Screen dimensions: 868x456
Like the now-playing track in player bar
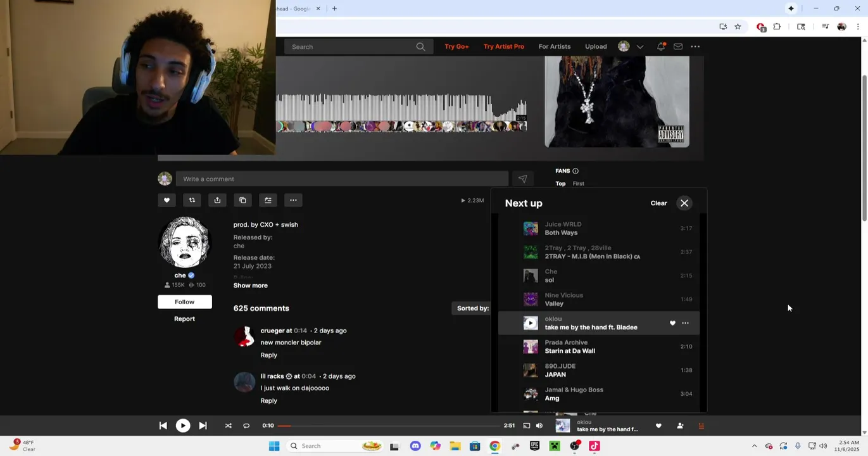658,426
